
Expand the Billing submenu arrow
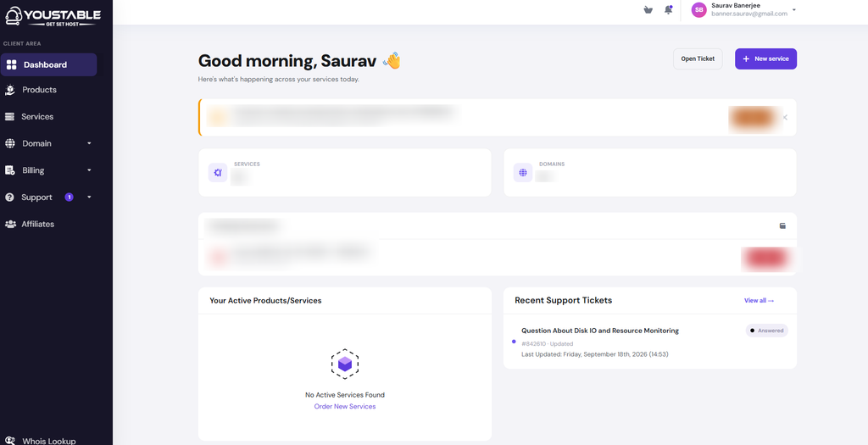[89, 170]
